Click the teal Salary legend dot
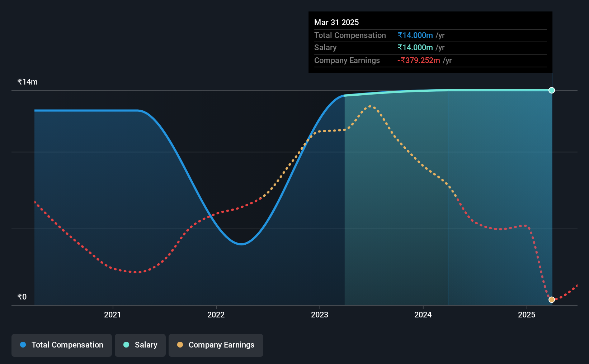Viewport: 589px width, 364px height. pyautogui.click(x=126, y=345)
